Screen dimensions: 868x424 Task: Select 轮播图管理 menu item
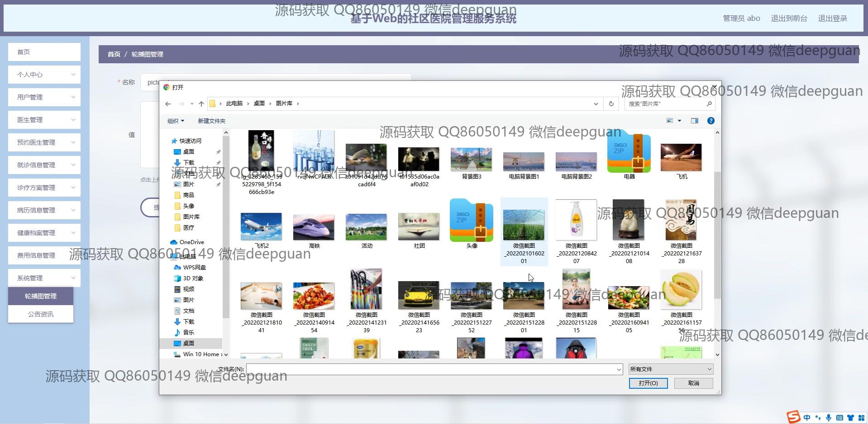41,296
